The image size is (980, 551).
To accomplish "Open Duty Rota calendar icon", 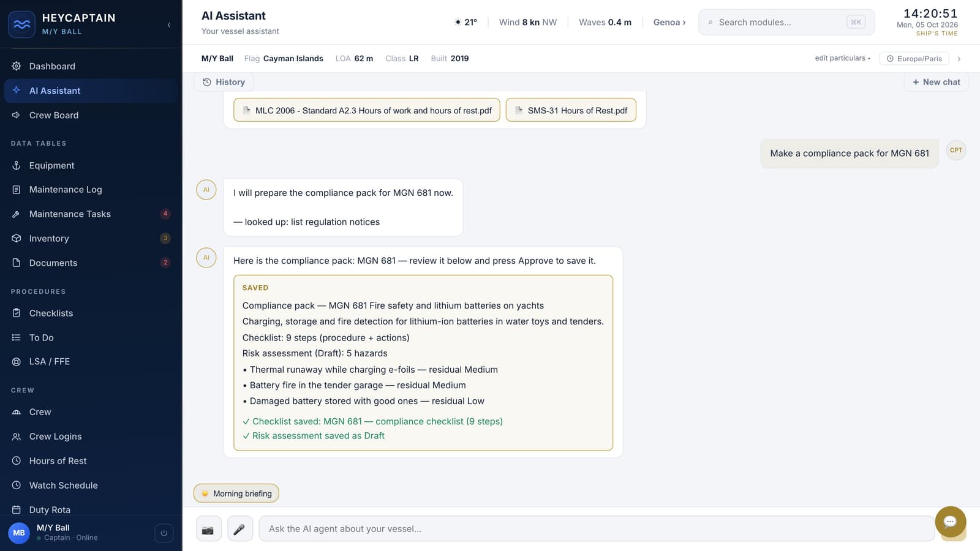I will click(x=17, y=510).
